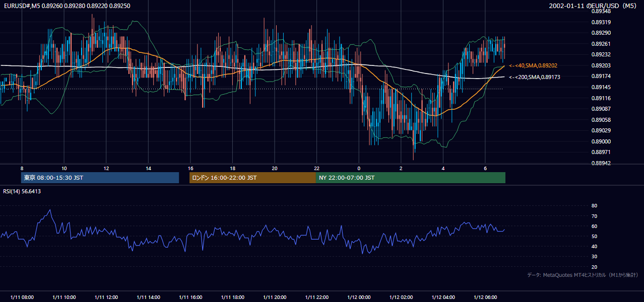Screen dimensions: 644x302
Task: Click hour tick 8 under the price chart
Action: click(22, 168)
